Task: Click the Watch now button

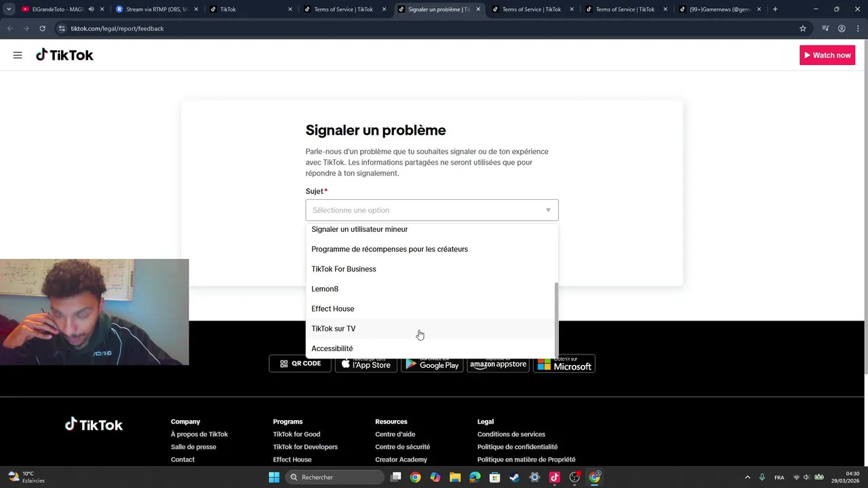Action: [x=827, y=55]
